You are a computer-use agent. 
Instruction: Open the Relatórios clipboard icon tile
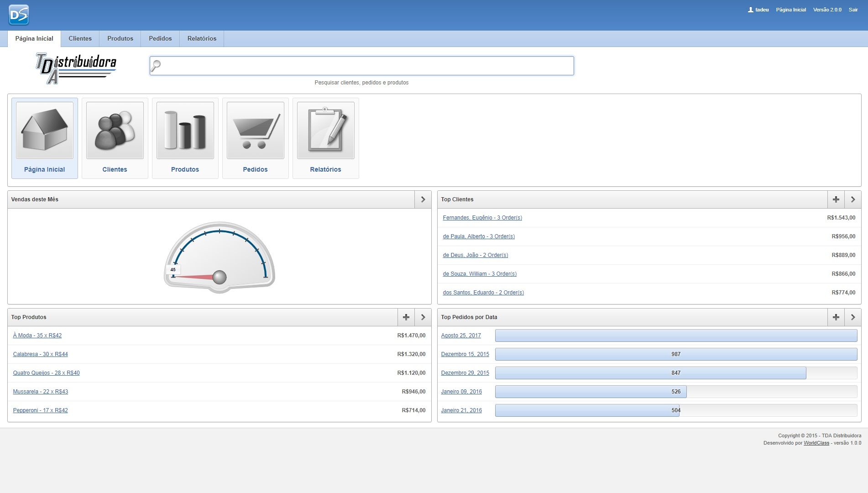click(x=325, y=131)
